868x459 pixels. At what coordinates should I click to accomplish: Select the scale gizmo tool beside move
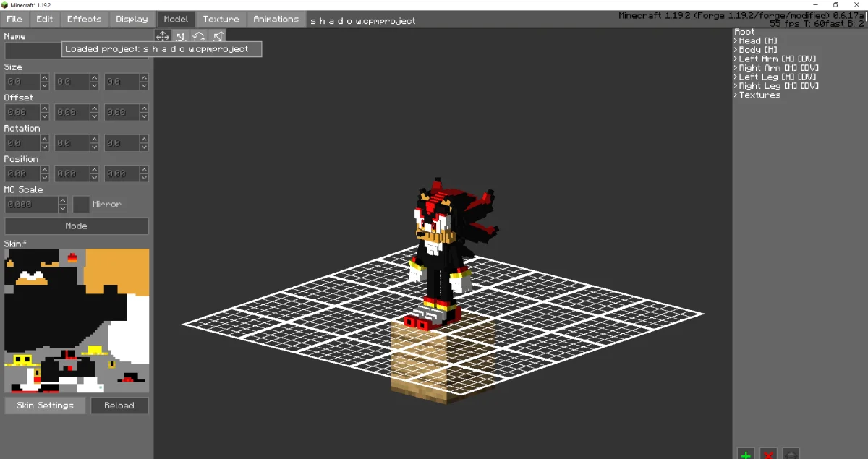tap(181, 35)
